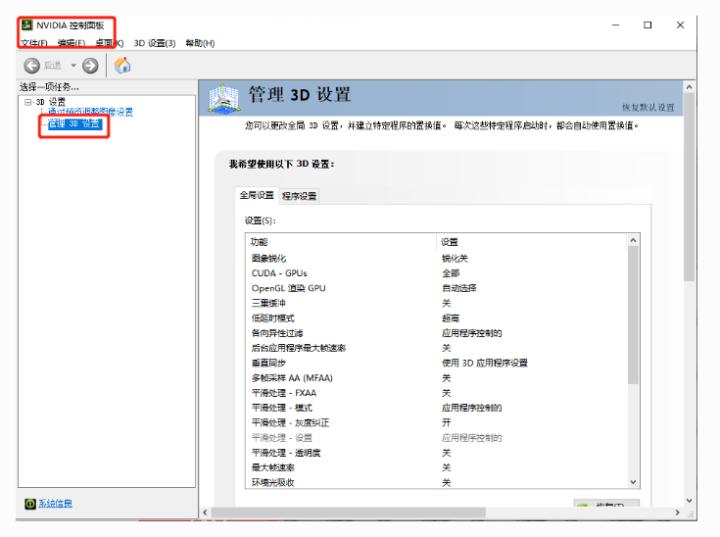720x537 pixels.
Task: Select the 平滑处理 - FXAA row
Action: point(436,393)
